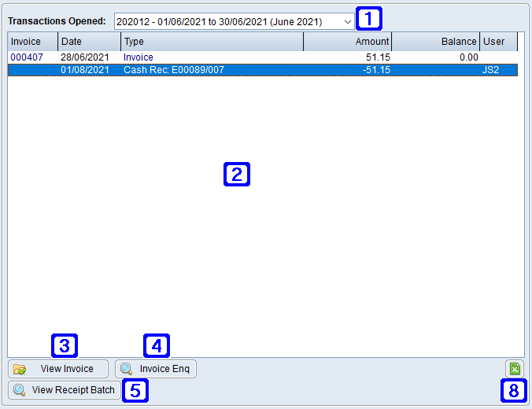Sort by the Balance column header

pyautogui.click(x=436, y=42)
